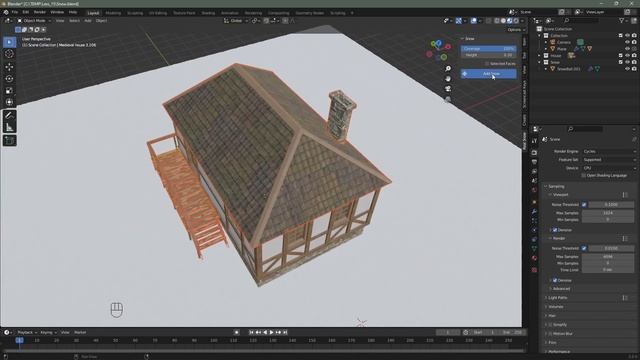Select the Select Box tool
Viewport: 640px width, 360px height.
click(9, 42)
